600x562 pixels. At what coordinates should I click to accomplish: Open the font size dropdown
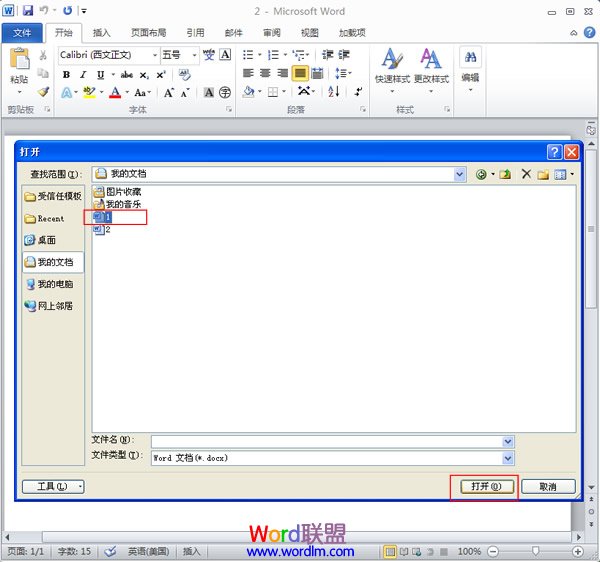[194, 55]
